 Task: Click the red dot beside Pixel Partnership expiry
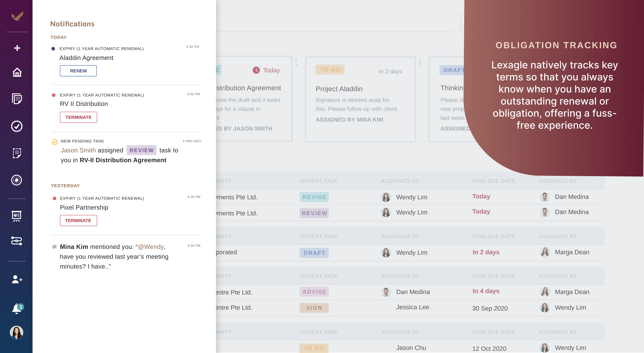(54, 198)
